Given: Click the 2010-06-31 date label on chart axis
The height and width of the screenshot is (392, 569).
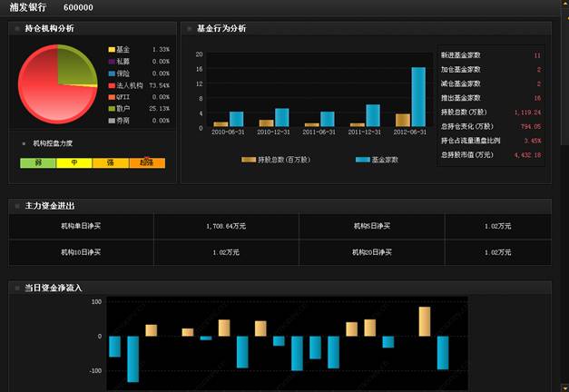Looking at the screenshot, I should point(229,132).
